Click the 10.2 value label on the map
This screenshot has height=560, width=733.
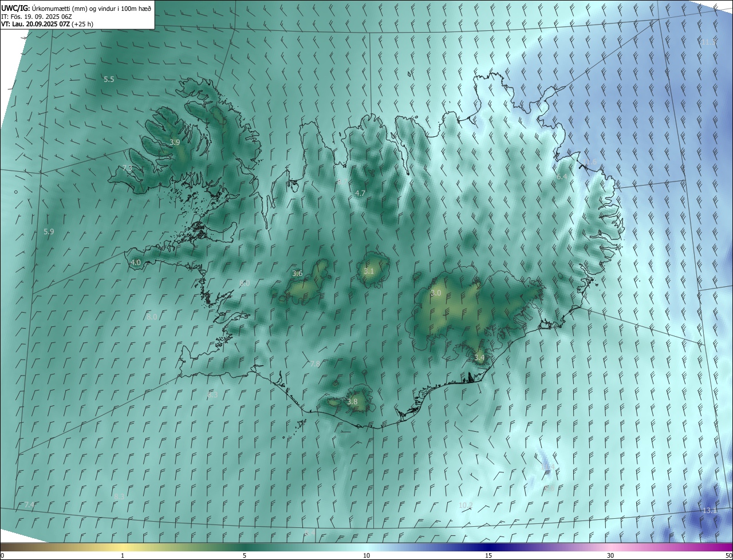pos(466,506)
